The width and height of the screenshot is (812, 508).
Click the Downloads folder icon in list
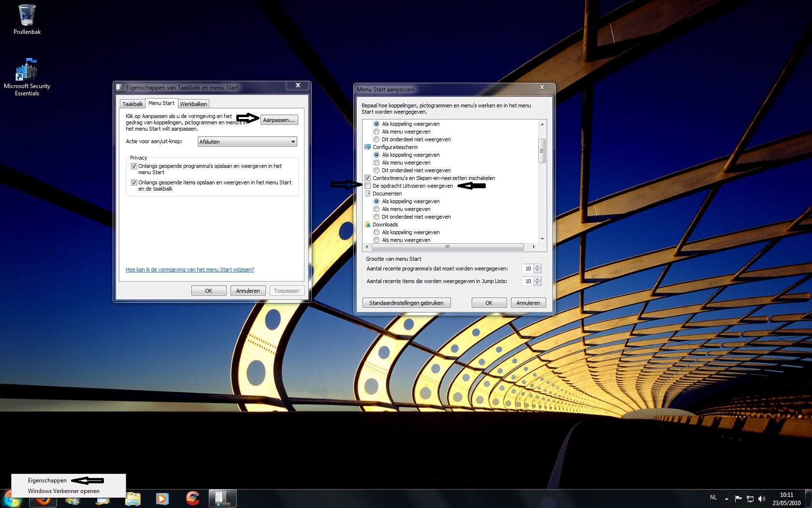pyautogui.click(x=367, y=224)
